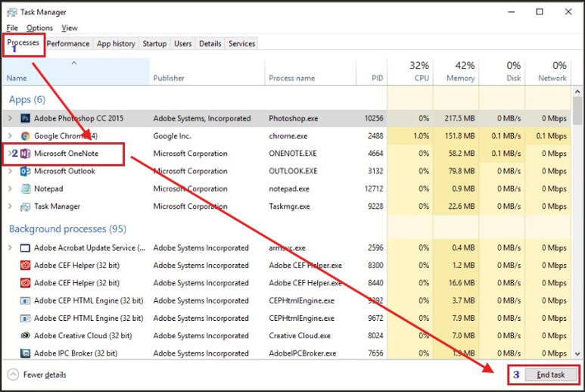Expand the Google Chrome process group
The height and width of the screenshot is (392, 585).
coord(10,135)
